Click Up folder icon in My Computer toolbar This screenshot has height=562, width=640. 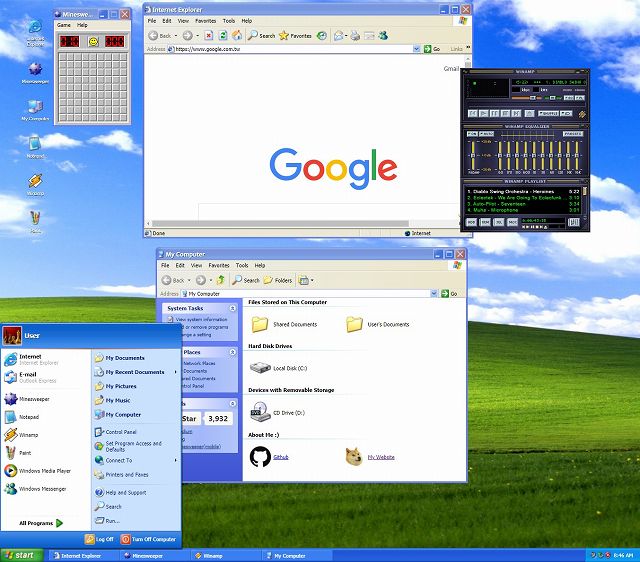tap(221, 280)
